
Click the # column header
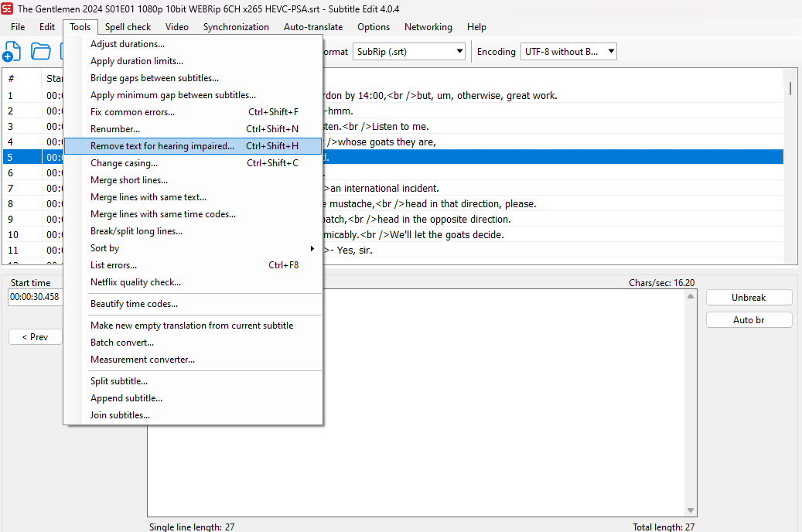tap(22, 78)
